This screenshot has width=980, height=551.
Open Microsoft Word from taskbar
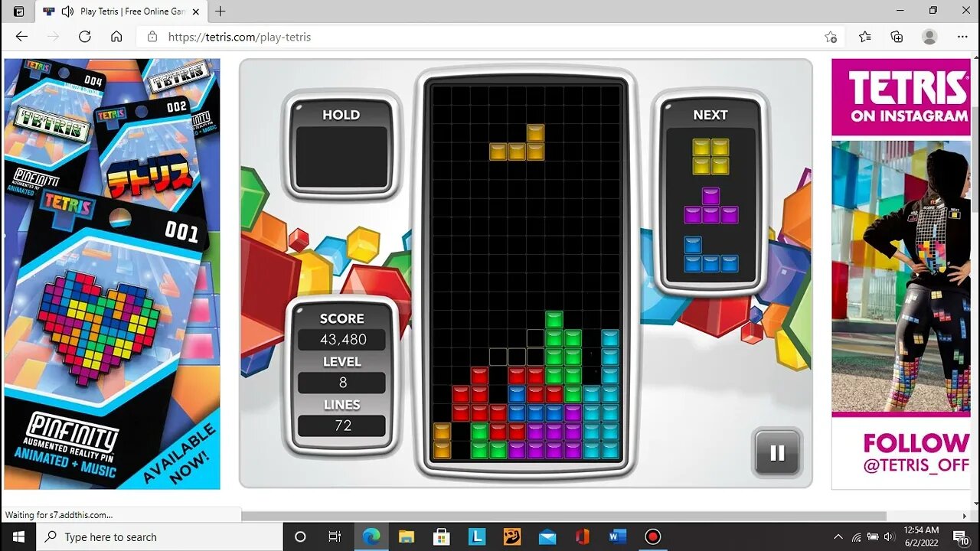pyautogui.click(x=617, y=536)
